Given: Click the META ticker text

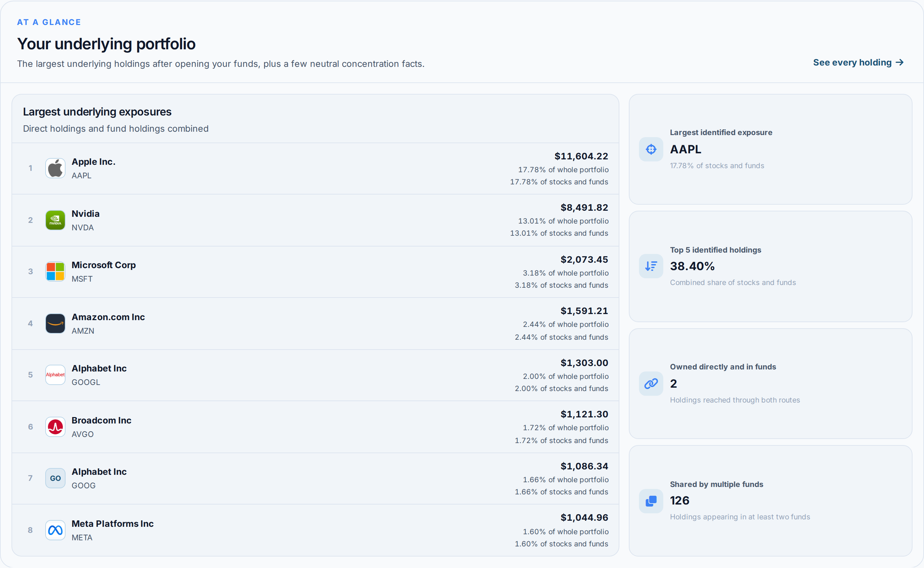Looking at the screenshot, I should point(82,538).
